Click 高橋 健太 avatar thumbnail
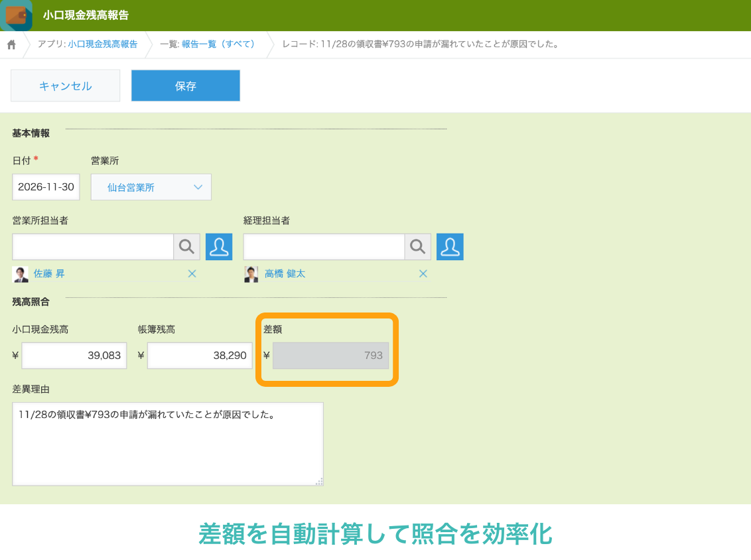 [251, 274]
